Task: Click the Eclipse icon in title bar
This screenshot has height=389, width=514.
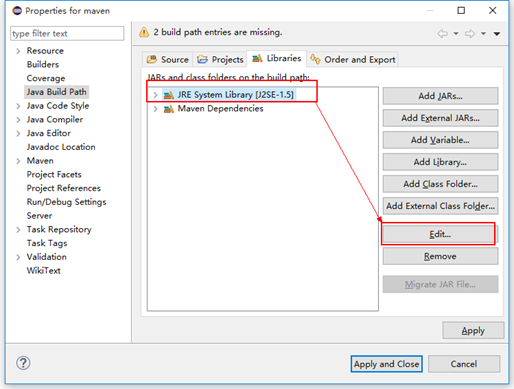Action: tap(17, 11)
